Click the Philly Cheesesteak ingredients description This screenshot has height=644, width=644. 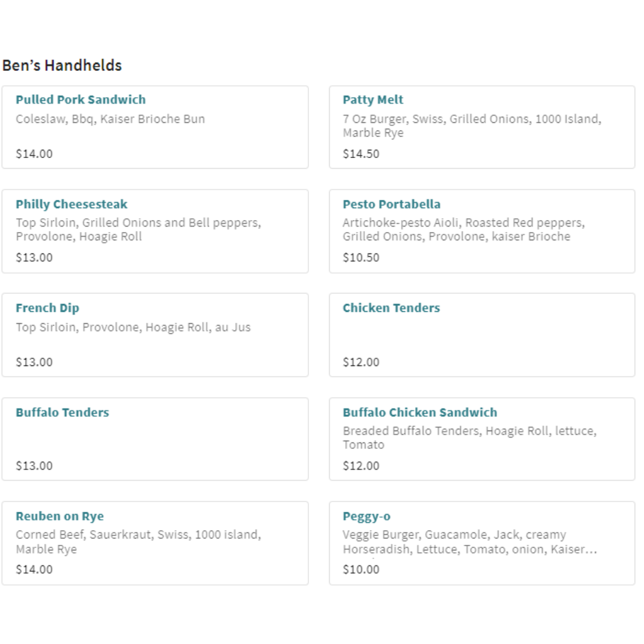[138, 230]
